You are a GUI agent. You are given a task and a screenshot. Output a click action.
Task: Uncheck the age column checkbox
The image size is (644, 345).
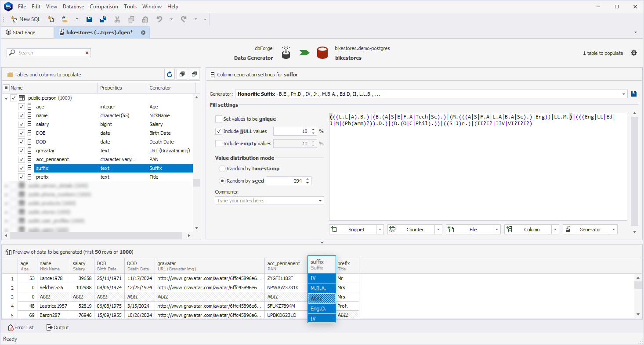coord(22,107)
